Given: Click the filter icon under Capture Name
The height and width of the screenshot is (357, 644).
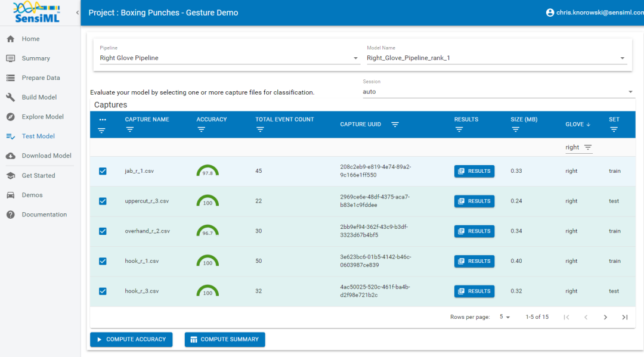Looking at the screenshot, I should 130,129.
